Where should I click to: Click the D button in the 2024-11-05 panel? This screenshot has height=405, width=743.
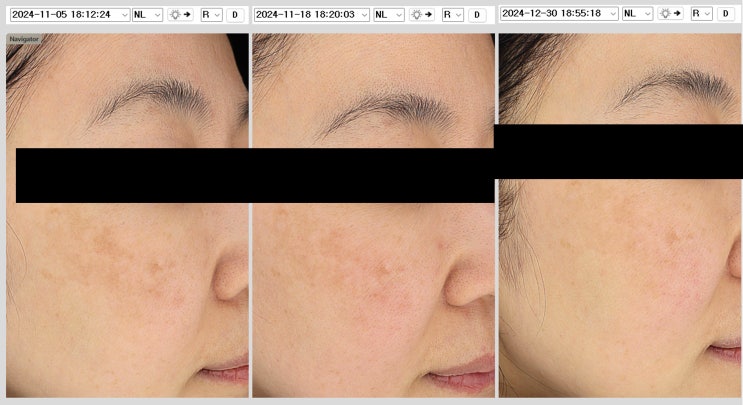235,15
